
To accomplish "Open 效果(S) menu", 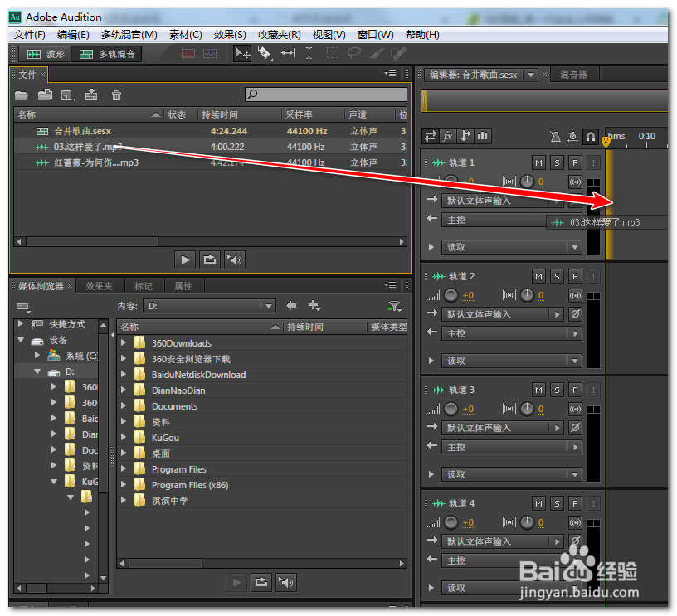I will [230, 35].
